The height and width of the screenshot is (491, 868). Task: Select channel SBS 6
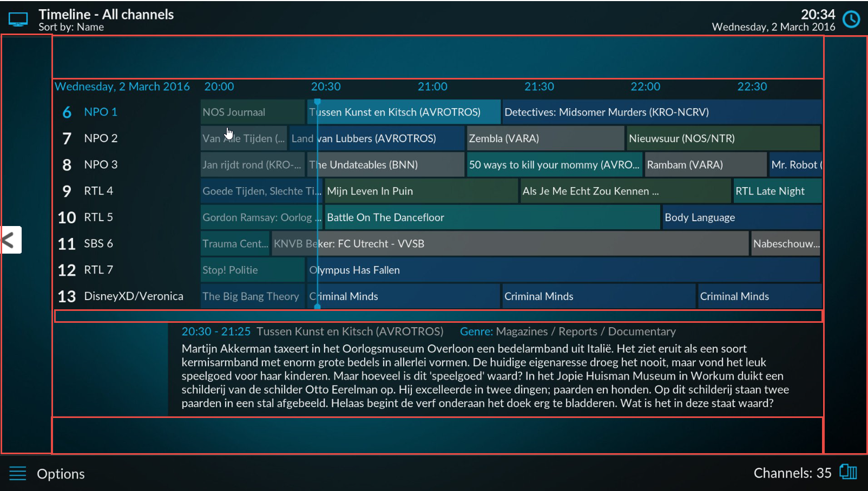point(98,243)
